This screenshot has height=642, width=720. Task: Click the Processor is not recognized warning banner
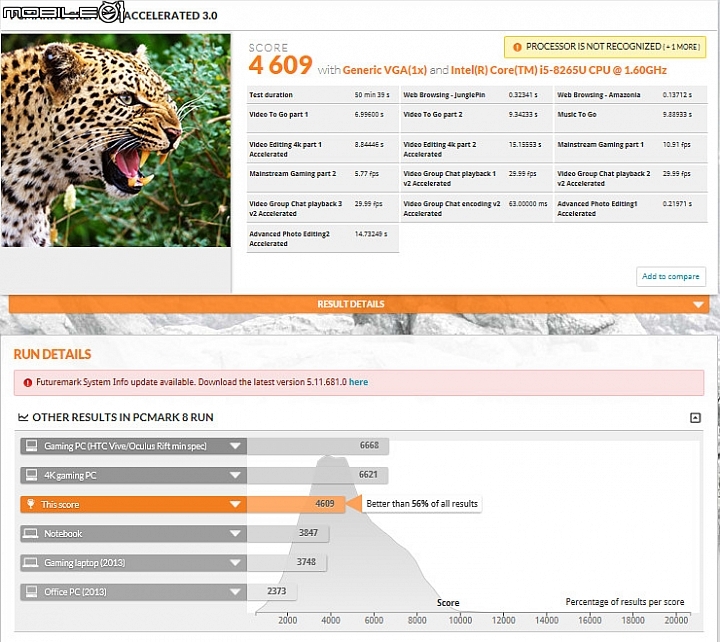(x=605, y=47)
